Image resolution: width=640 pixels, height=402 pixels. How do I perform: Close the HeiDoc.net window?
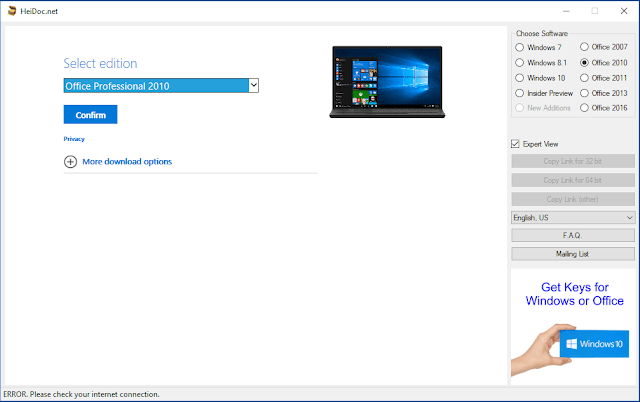624,11
